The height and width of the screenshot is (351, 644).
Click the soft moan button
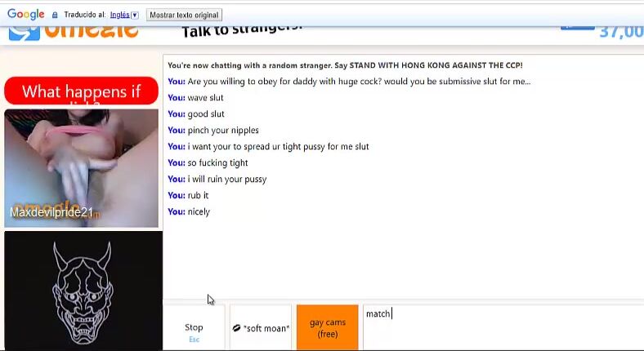coord(261,327)
